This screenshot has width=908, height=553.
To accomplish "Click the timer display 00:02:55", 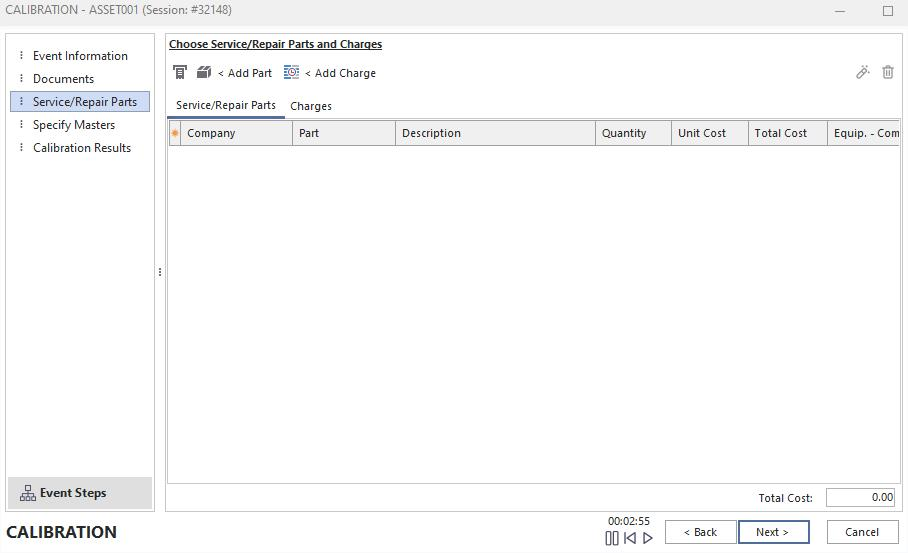I will [x=629, y=521].
